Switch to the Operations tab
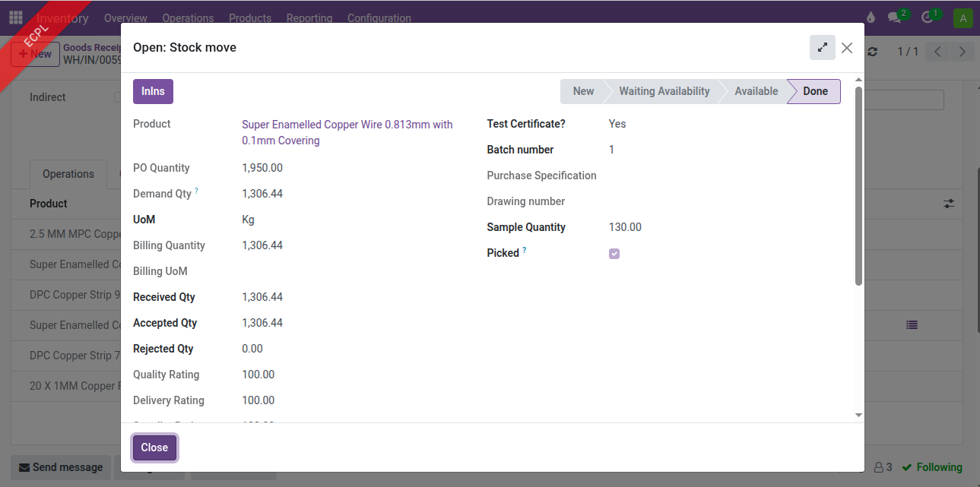This screenshot has width=980, height=487. 68,174
